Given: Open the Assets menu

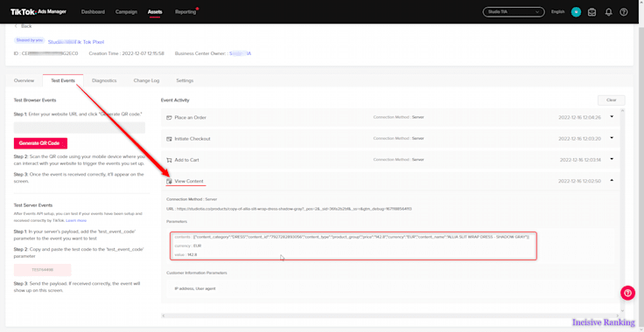Looking at the screenshot, I should tap(155, 12).
